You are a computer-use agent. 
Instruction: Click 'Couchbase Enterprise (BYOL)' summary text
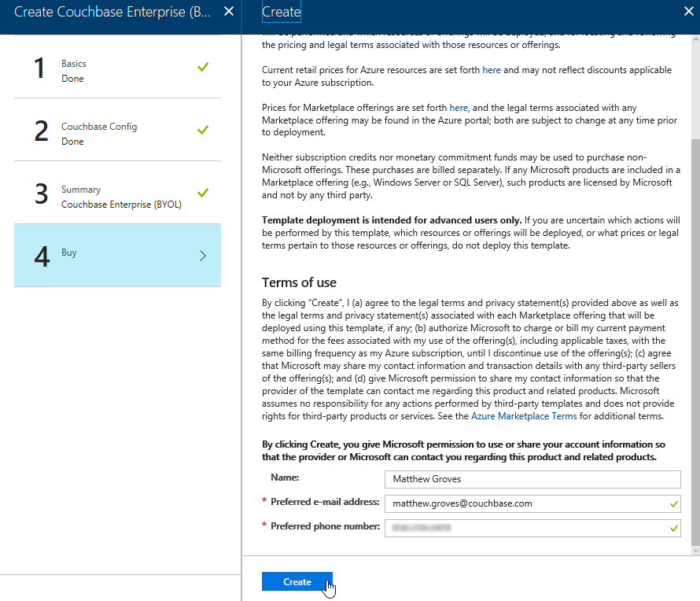(x=121, y=205)
